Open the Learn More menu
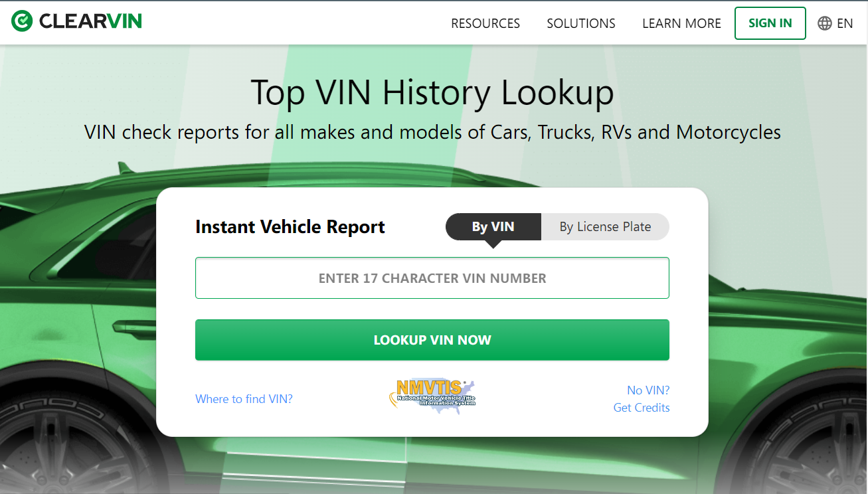This screenshot has width=868, height=494. [681, 23]
